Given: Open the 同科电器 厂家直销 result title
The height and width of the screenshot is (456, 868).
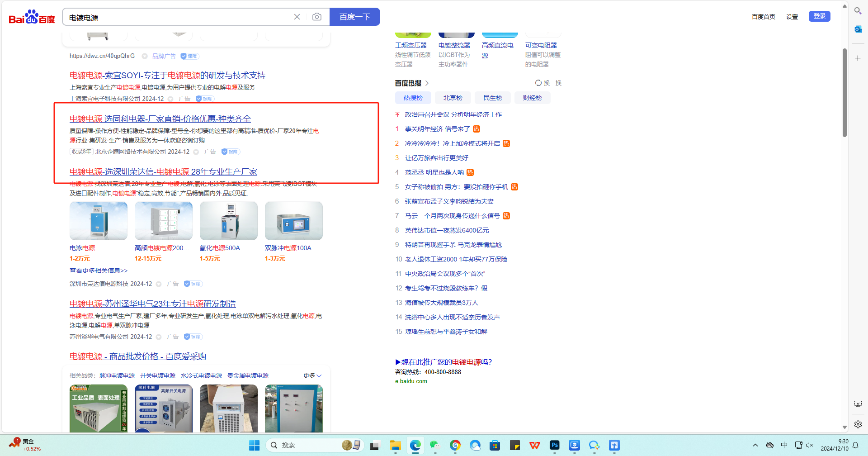Looking at the screenshot, I should coord(160,119).
